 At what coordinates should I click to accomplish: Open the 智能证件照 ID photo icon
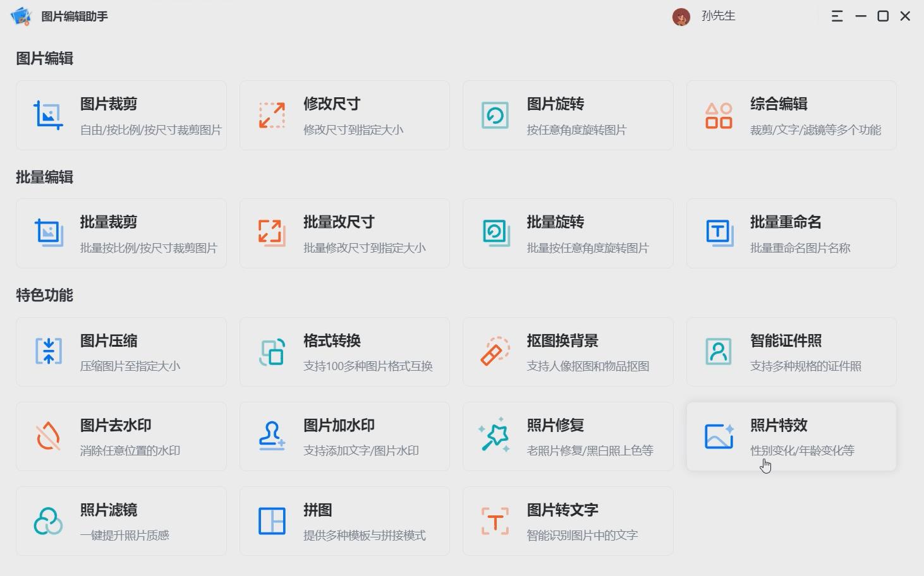(x=718, y=351)
